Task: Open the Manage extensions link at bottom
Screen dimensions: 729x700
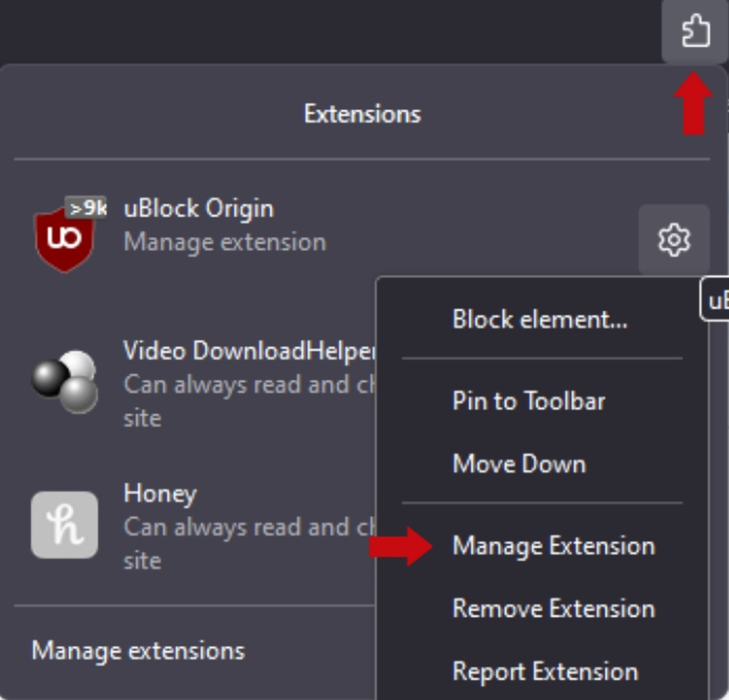Action: [x=138, y=651]
